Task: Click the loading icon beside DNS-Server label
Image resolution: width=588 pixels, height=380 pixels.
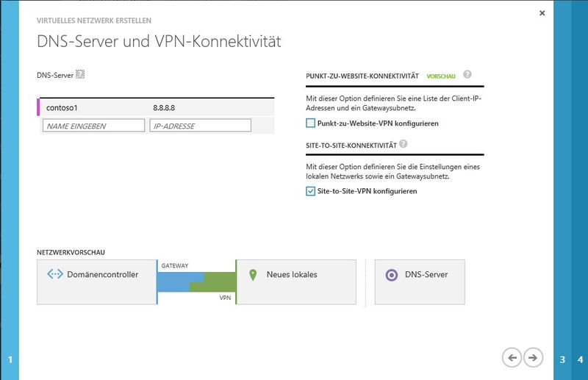Action: pyautogui.click(x=80, y=74)
